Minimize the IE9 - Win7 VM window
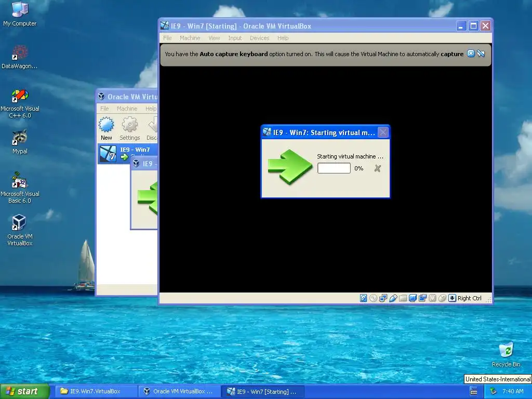The width and height of the screenshot is (532, 399). point(461,26)
